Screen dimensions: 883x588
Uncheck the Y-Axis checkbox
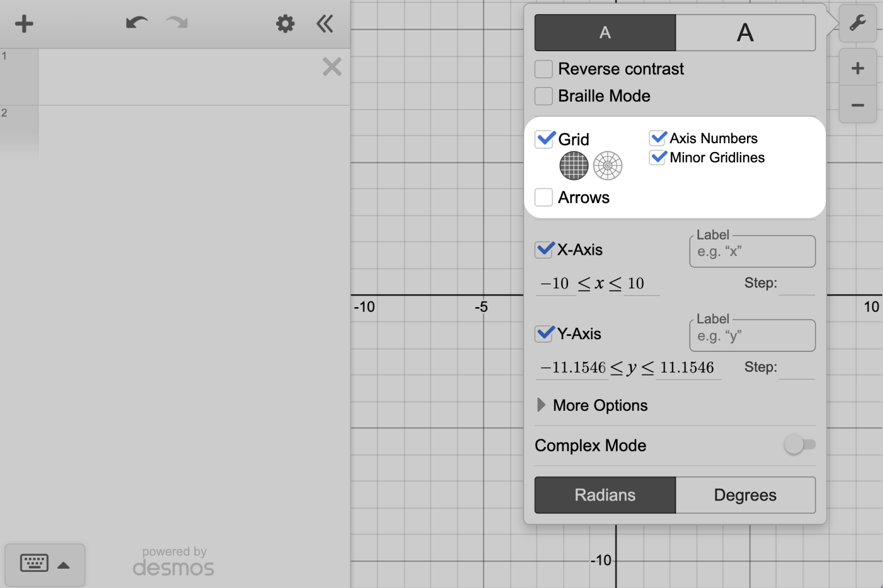point(544,334)
